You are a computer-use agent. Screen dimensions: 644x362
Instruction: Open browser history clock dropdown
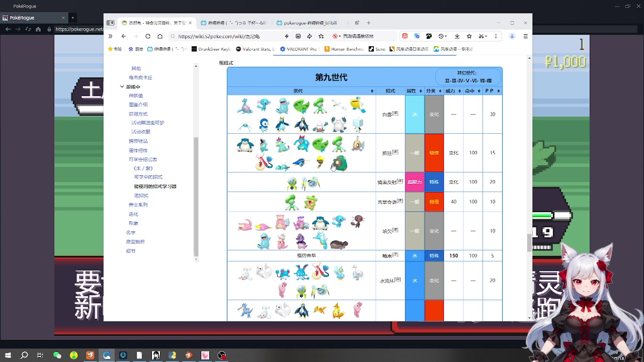[x=443, y=36]
